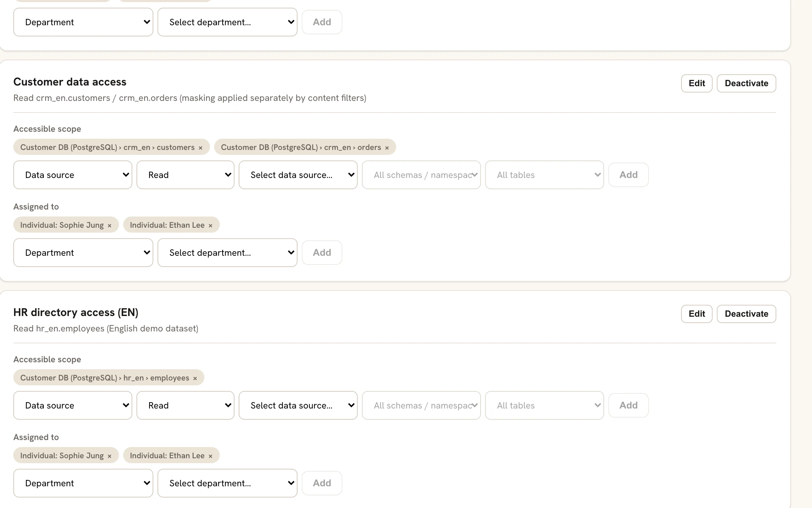This screenshot has height=508, width=812.
Task: Click 'Read hr_en.employees (English demo dataset)' description
Action: (x=106, y=329)
